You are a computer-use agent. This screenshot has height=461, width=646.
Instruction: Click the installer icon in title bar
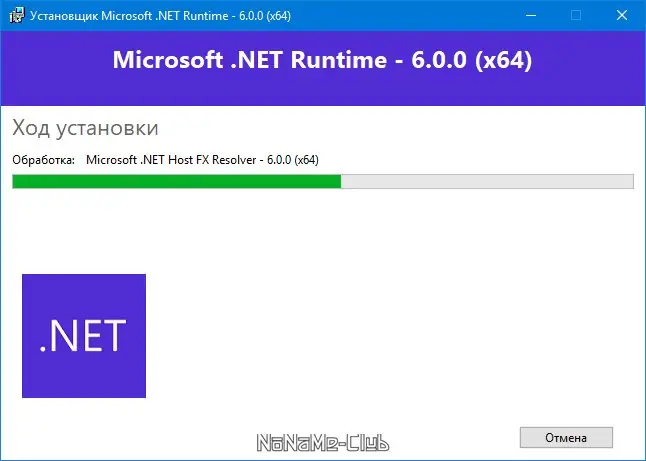tap(17, 16)
